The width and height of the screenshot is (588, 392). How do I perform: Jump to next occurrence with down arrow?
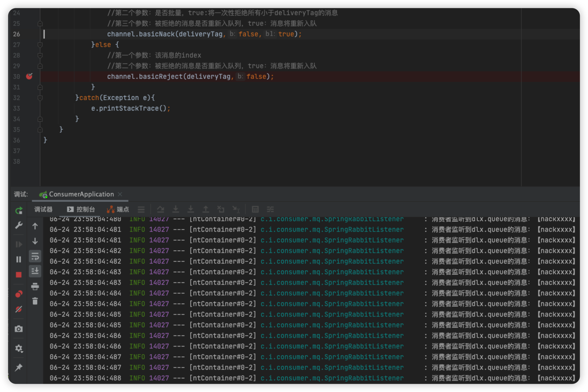35,241
